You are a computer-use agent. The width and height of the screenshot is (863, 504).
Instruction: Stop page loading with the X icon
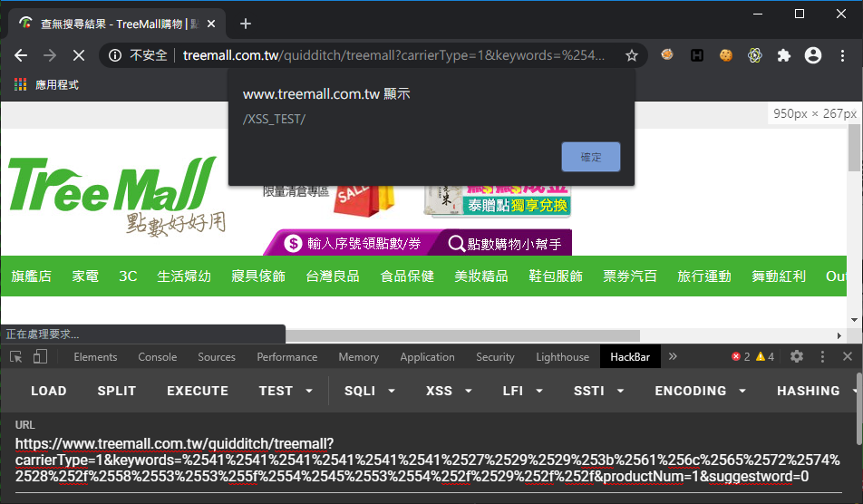tap(79, 55)
